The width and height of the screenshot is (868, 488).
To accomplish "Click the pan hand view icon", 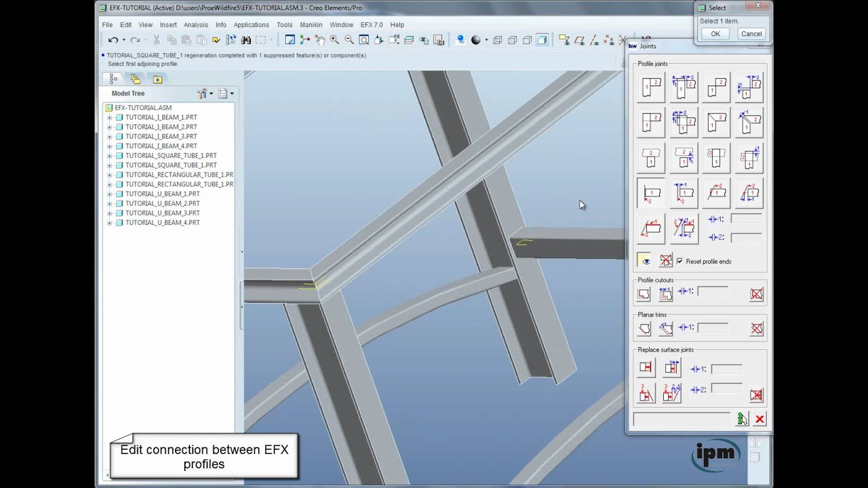I will [319, 40].
